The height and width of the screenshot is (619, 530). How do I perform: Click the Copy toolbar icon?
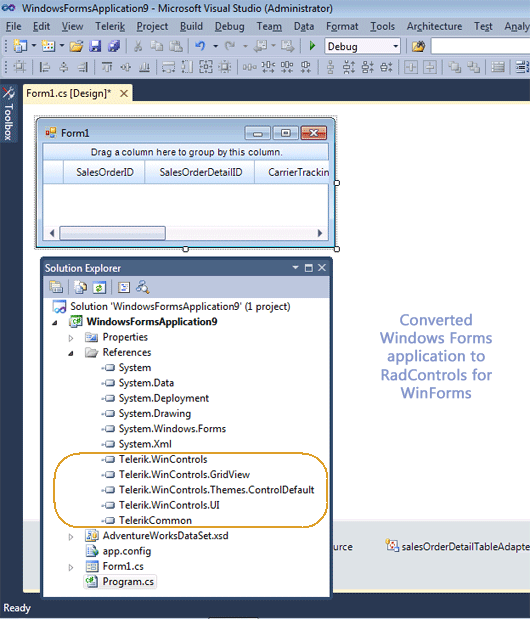[157, 46]
